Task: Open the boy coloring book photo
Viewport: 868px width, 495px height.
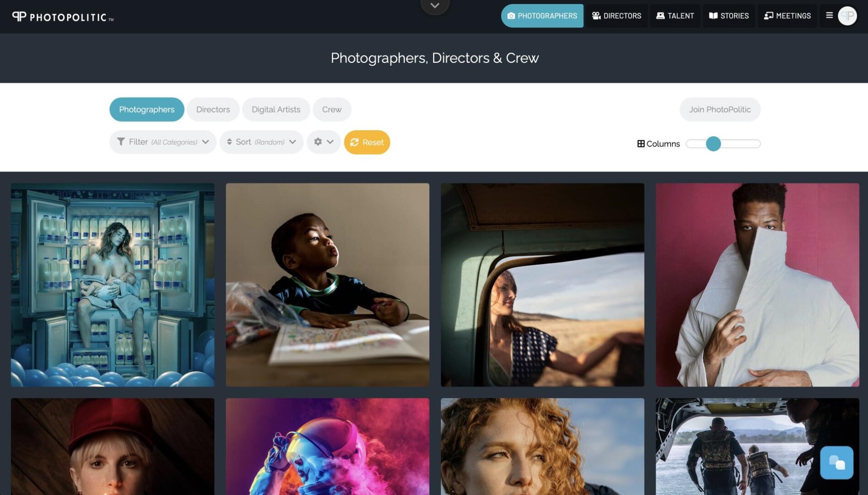Action: point(328,285)
